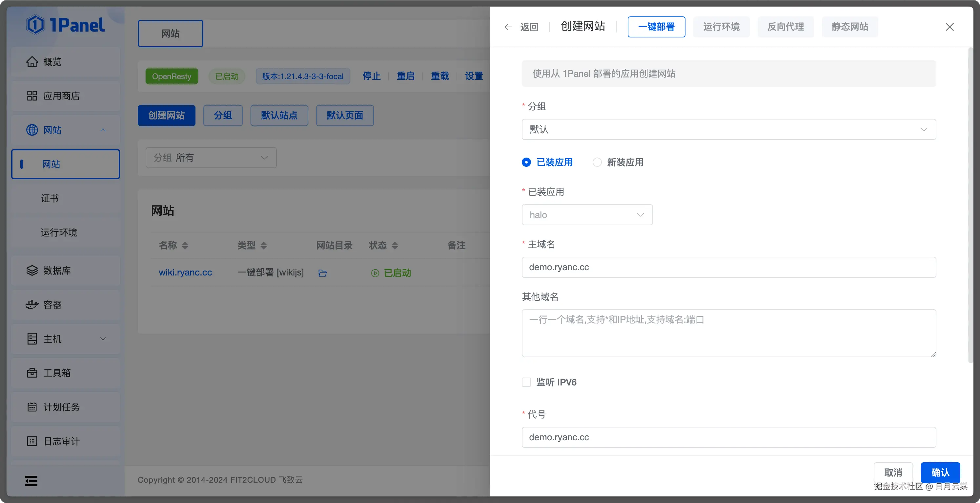Switch to the 反向代理 tab
The width and height of the screenshot is (980, 503).
[786, 27]
